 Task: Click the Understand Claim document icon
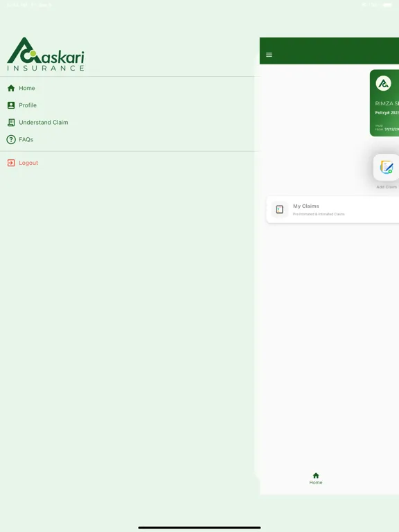tap(11, 123)
